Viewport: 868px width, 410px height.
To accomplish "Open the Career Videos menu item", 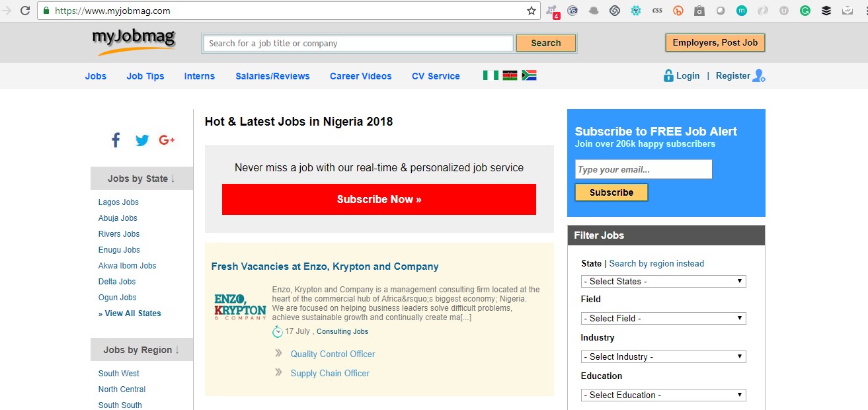I will 361,76.
